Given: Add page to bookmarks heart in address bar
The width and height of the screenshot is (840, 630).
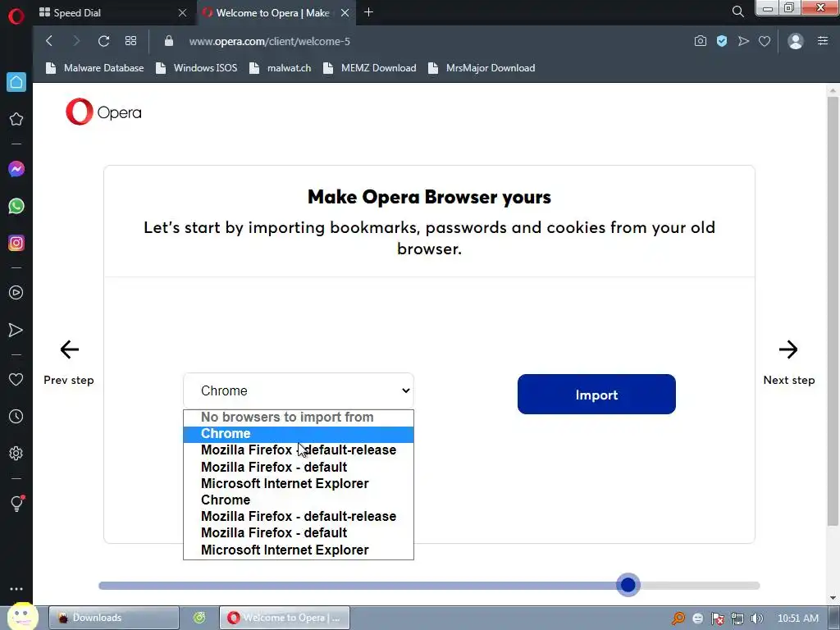Looking at the screenshot, I should coord(765,41).
